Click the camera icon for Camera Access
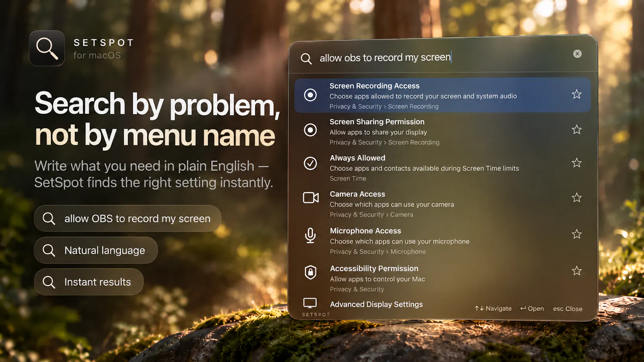644x362 pixels. [311, 197]
